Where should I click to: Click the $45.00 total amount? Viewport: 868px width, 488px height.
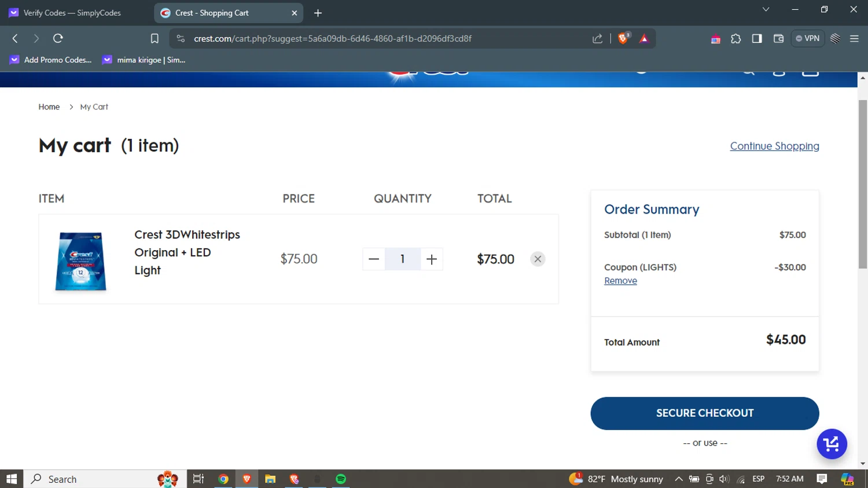point(786,340)
